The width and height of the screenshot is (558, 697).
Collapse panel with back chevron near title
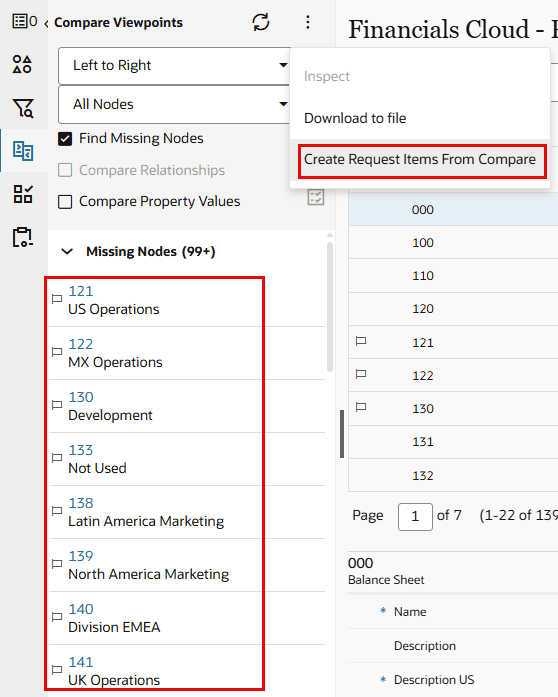coord(46,23)
